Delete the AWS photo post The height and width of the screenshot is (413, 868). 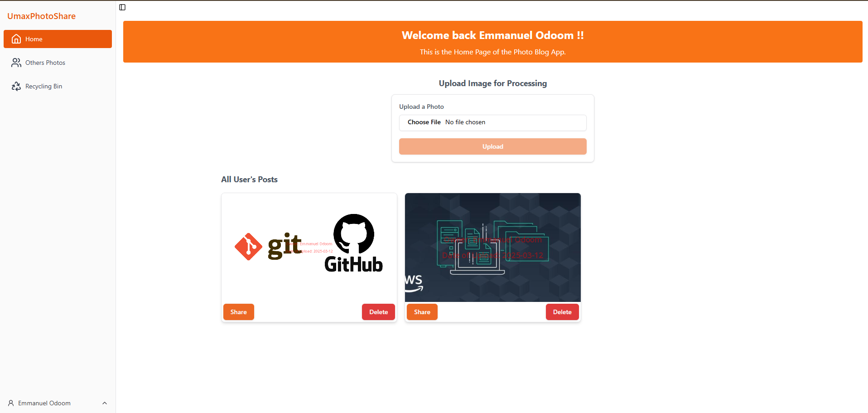pyautogui.click(x=562, y=312)
